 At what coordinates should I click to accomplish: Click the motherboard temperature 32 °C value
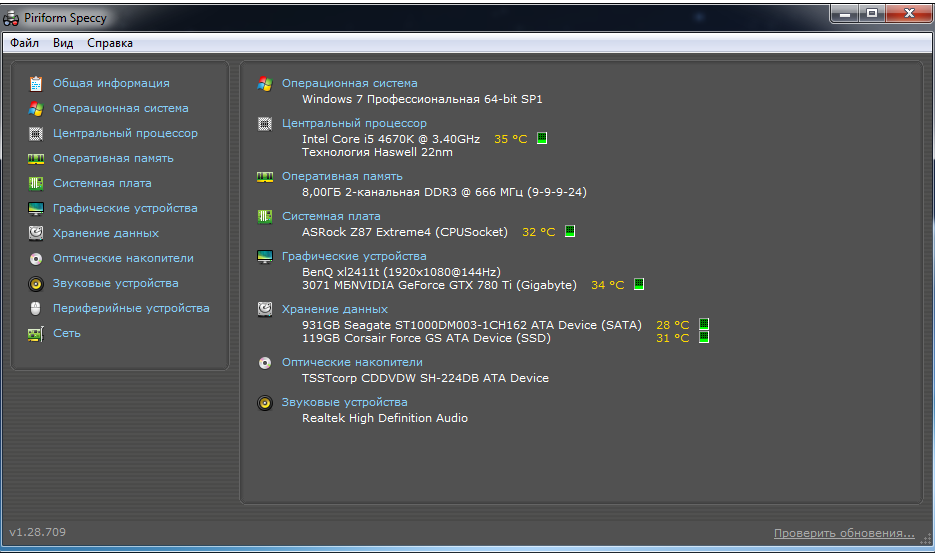point(538,232)
